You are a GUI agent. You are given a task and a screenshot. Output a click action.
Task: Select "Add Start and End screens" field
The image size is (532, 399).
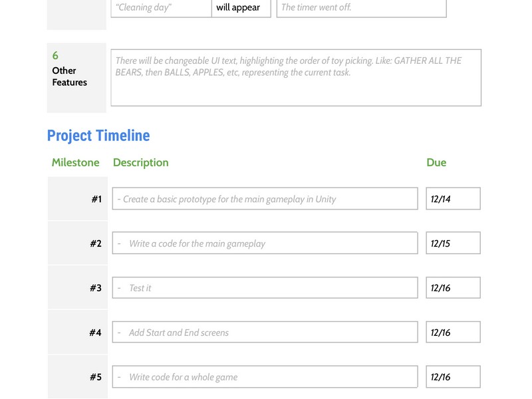tap(265, 332)
